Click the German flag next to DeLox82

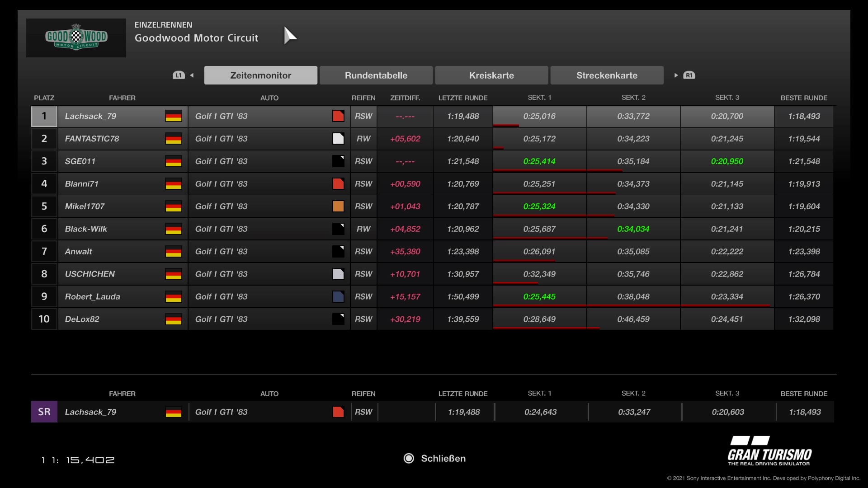[173, 319]
